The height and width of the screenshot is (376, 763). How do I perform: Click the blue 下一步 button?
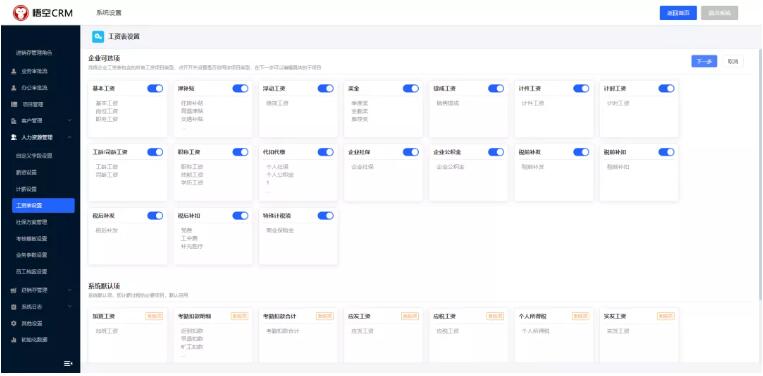click(704, 61)
